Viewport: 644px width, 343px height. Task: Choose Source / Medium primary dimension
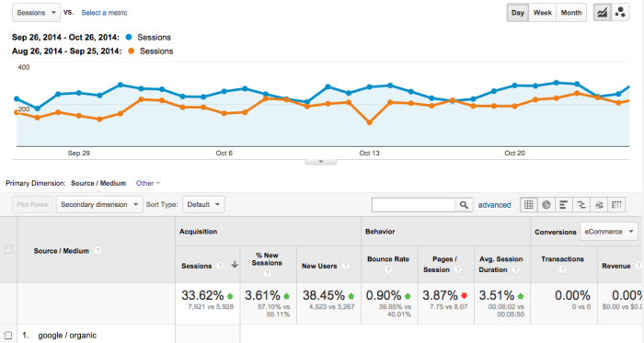point(98,183)
